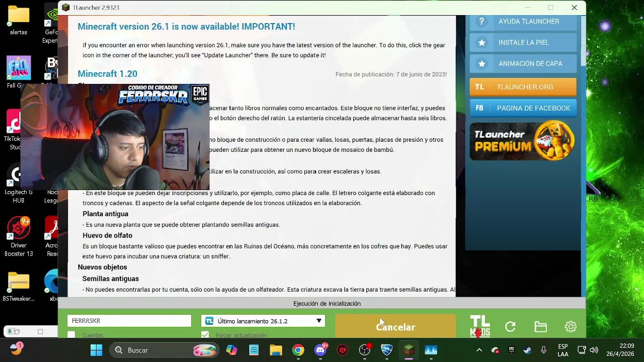
Task: Click Planta antigua heading
Action: [105, 214]
